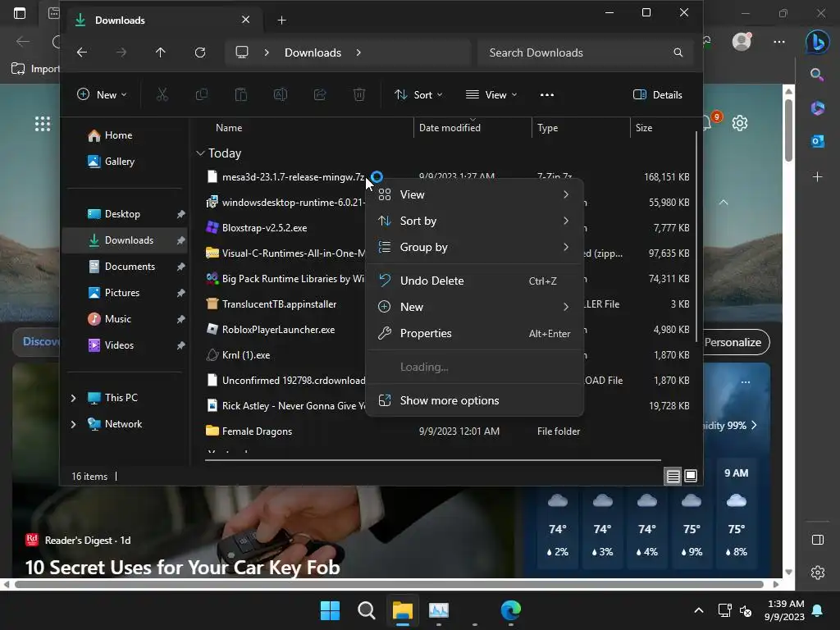Select Krnl (1).exe file
840x630 pixels.
tap(246, 354)
